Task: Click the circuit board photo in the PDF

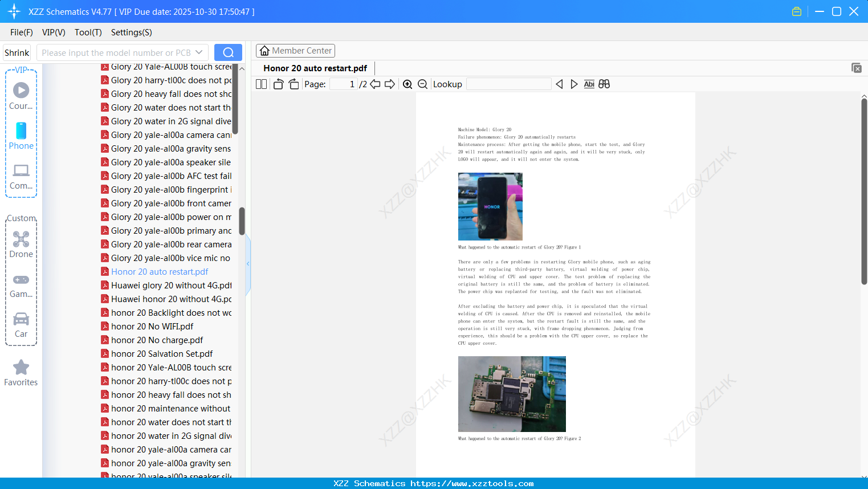Action: click(x=512, y=394)
